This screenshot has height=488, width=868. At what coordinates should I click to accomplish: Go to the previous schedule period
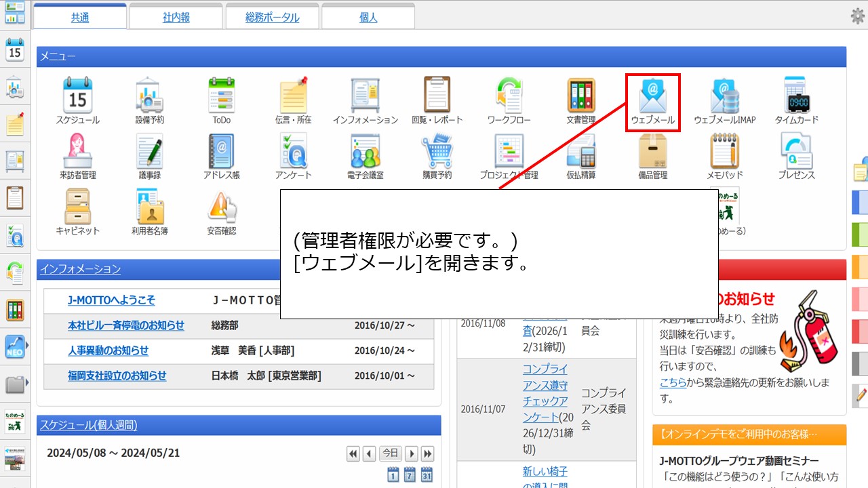pos(369,453)
